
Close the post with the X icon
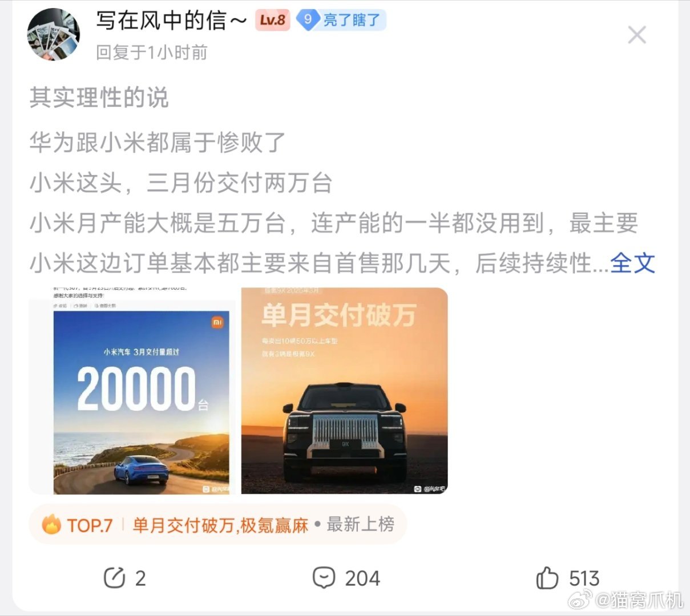637,35
